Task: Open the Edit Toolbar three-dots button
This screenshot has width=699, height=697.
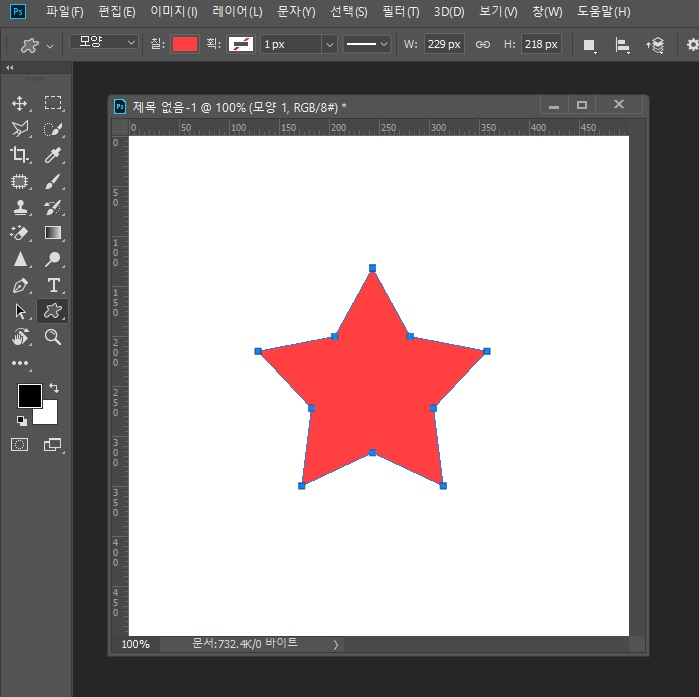Action: (x=20, y=363)
